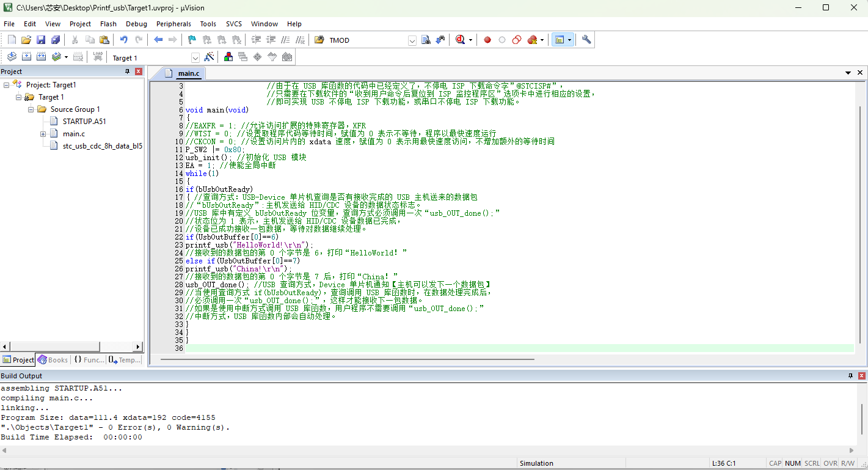
Task: Close the Build Output panel with its red X
Action: tap(861, 376)
